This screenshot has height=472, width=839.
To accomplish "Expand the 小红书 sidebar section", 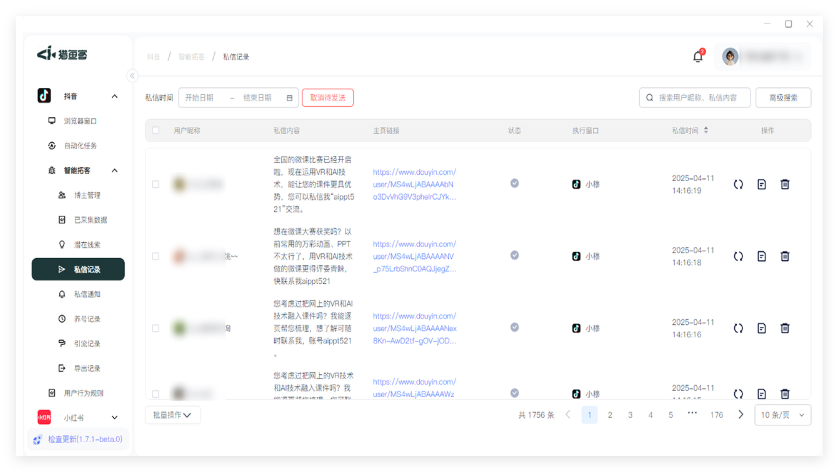I will tap(115, 417).
